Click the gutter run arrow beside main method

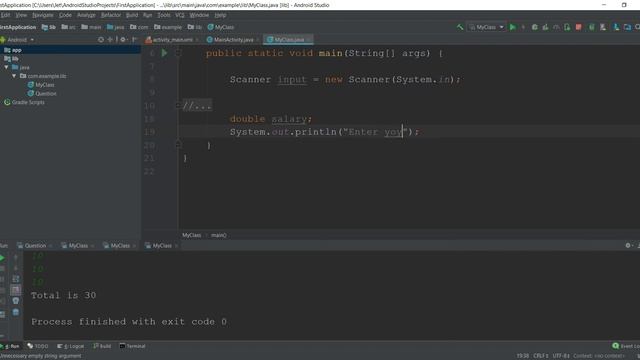coord(164,53)
